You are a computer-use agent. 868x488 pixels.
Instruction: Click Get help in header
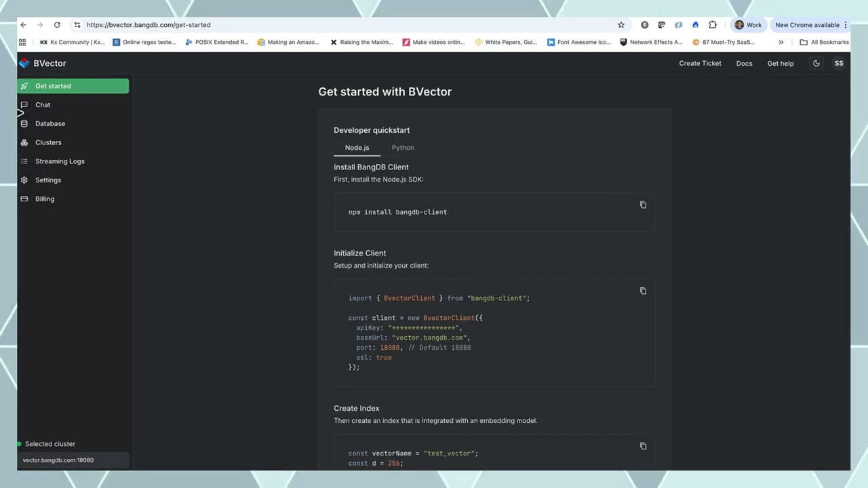[x=781, y=63]
